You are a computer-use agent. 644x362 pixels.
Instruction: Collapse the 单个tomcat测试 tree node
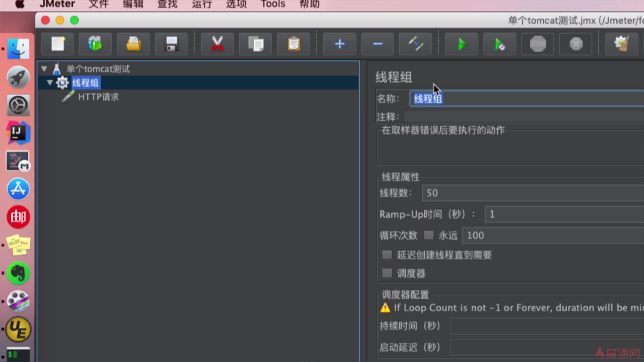click(x=44, y=69)
